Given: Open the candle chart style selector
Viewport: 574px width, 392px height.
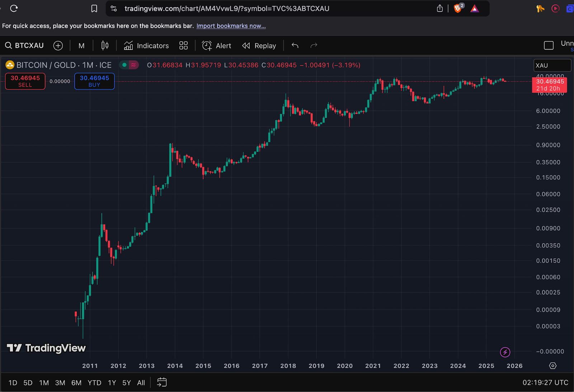Looking at the screenshot, I should point(104,45).
